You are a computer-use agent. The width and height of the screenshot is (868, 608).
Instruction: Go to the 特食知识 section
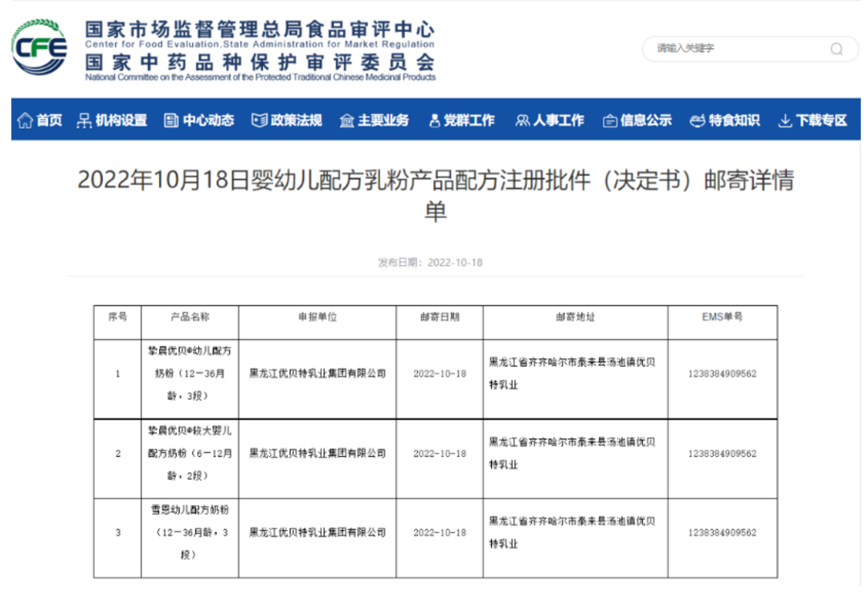[725, 120]
